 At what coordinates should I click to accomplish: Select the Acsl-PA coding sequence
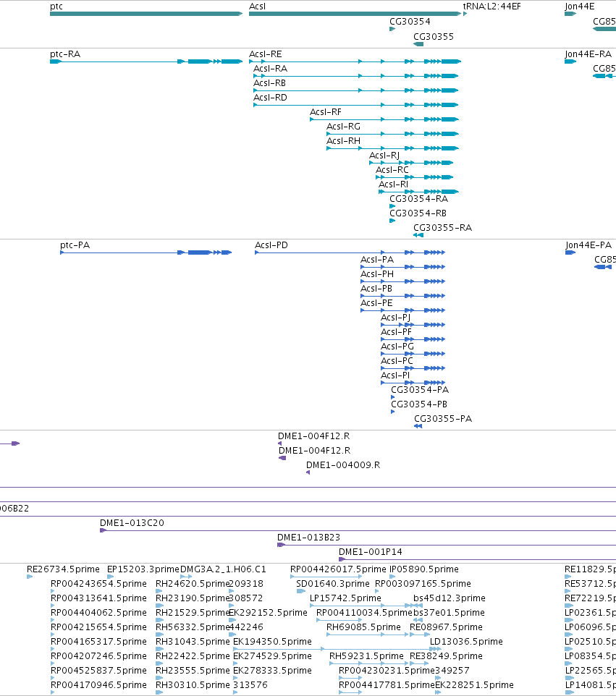[402, 267]
